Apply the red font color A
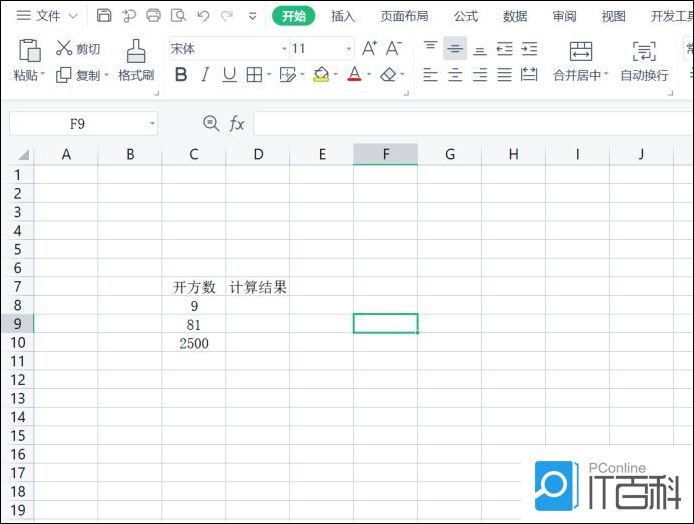 (355, 74)
